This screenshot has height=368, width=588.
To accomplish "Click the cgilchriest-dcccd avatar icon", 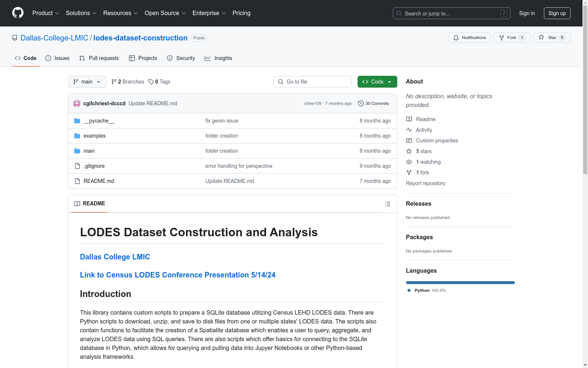I will pos(77,103).
